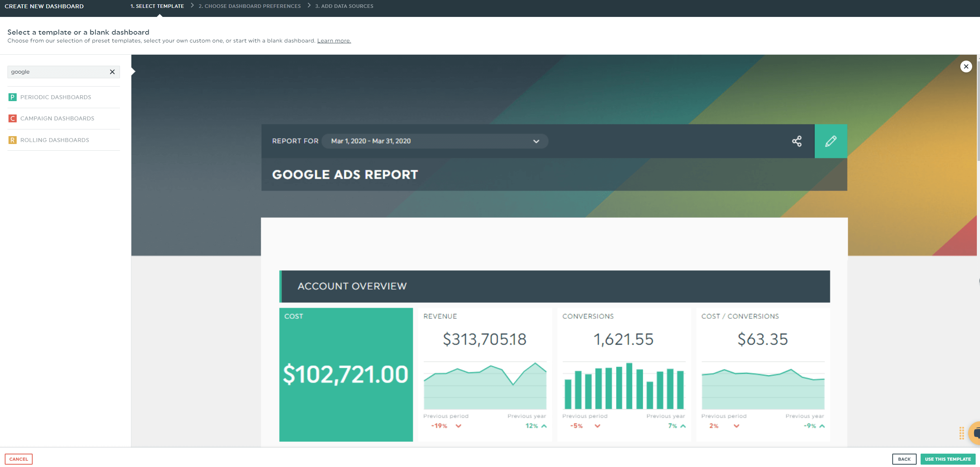Viewport: 980px width, 467px height.
Task: Expand Campaign Dashboards category
Action: [x=64, y=118]
